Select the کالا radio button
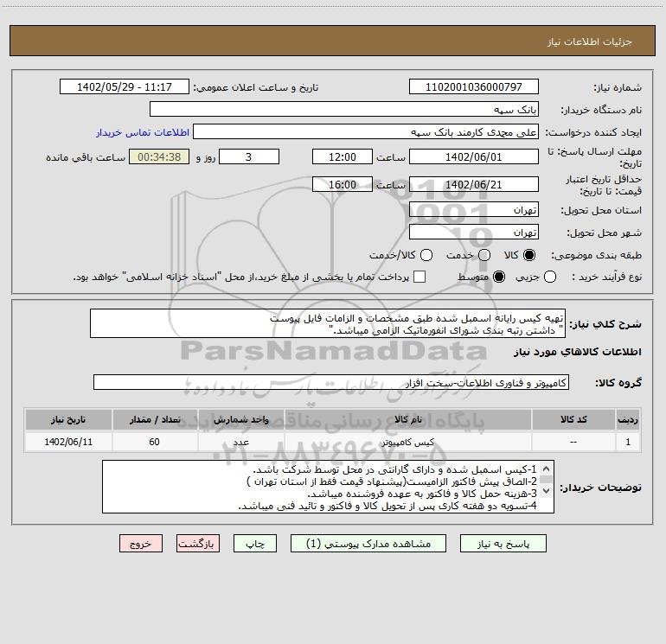Viewport: 666px width, 644px height. (529, 255)
